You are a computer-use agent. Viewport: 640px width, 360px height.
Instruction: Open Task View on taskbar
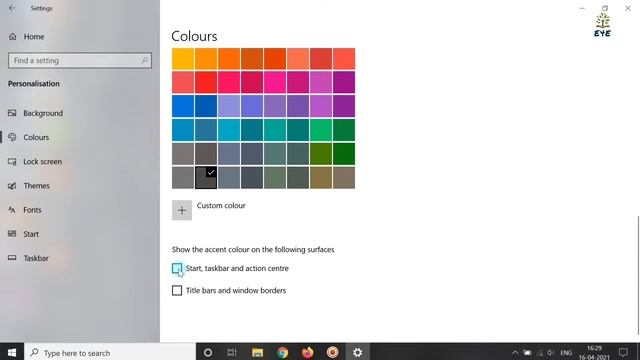(232, 352)
